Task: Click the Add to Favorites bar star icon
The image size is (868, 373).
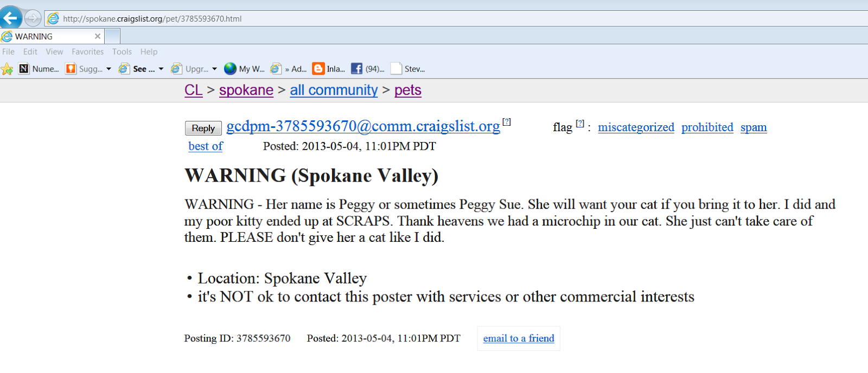Action: pyautogui.click(x=7, y=69)
